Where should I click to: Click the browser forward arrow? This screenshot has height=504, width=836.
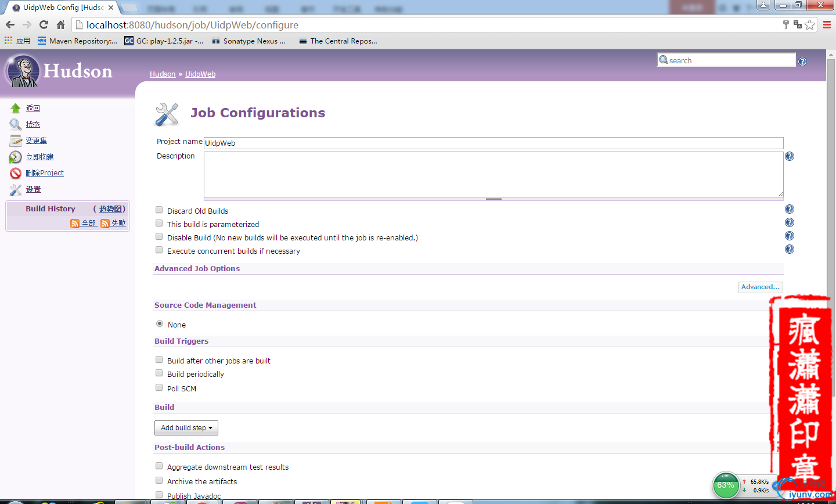[x=27, y=24]
